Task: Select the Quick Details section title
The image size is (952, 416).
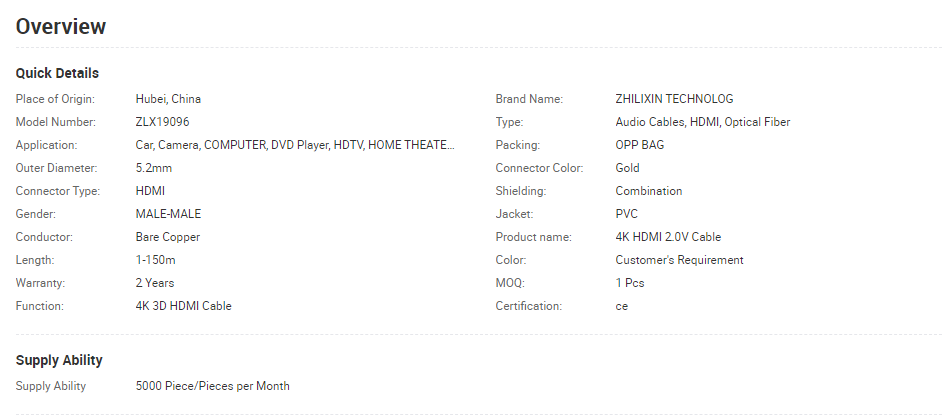Action: click(x=57, y=73)
